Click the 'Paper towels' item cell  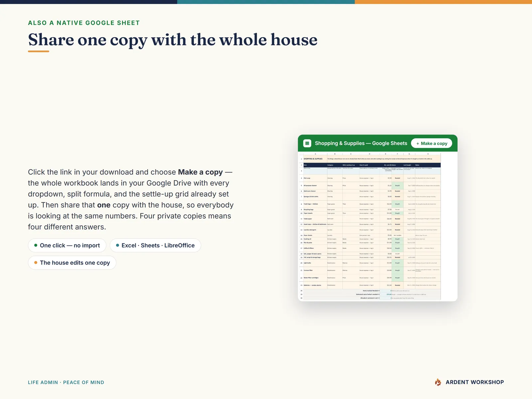315,213
